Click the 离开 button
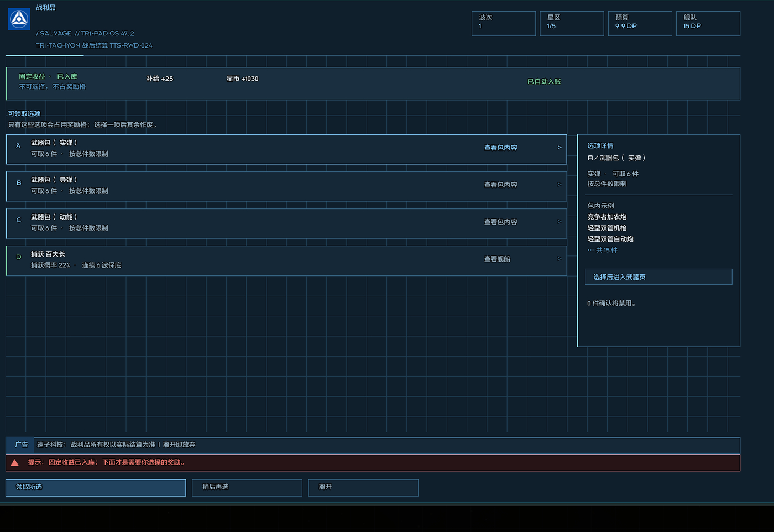Screen dimensions: 774x532 (x=363, y=487)
